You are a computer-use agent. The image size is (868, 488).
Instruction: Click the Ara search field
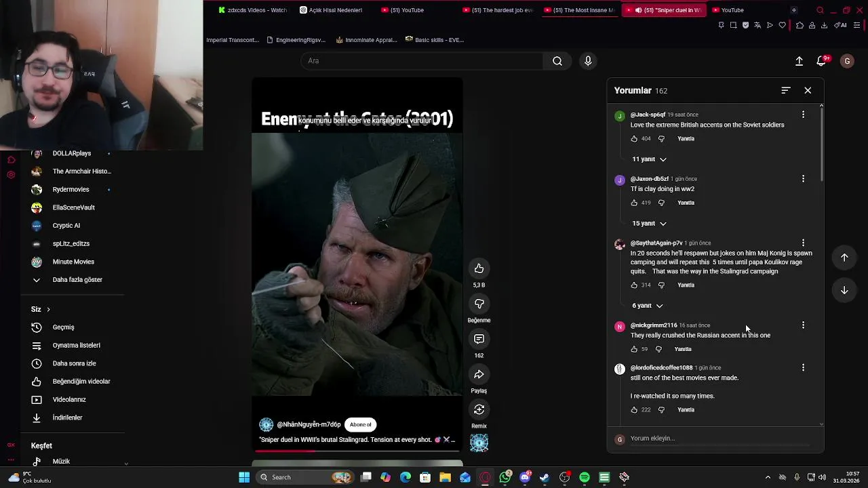[422, 61]
